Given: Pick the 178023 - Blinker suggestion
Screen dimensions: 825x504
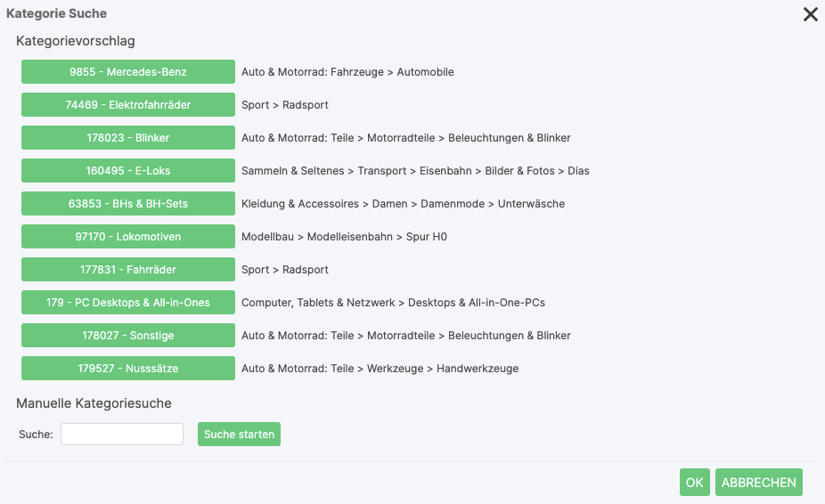Looking at the screenshot, I should point(128,138).
